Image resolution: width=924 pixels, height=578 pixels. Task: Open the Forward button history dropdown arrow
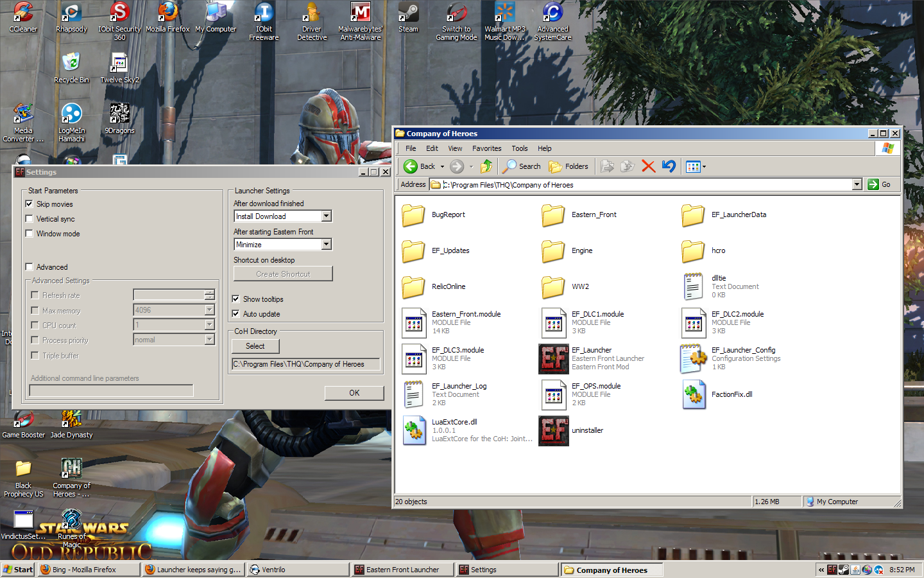coord(471,166)
